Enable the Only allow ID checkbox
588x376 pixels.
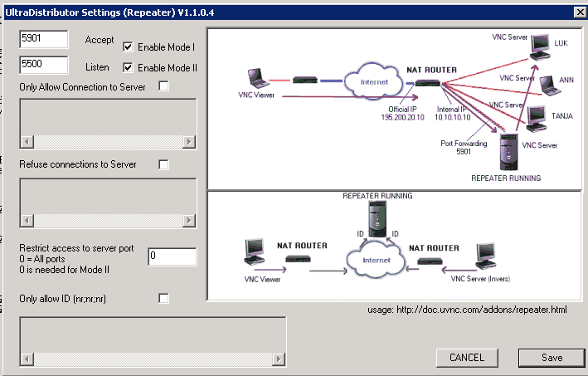pyautogui.click(x=163, y=298)
